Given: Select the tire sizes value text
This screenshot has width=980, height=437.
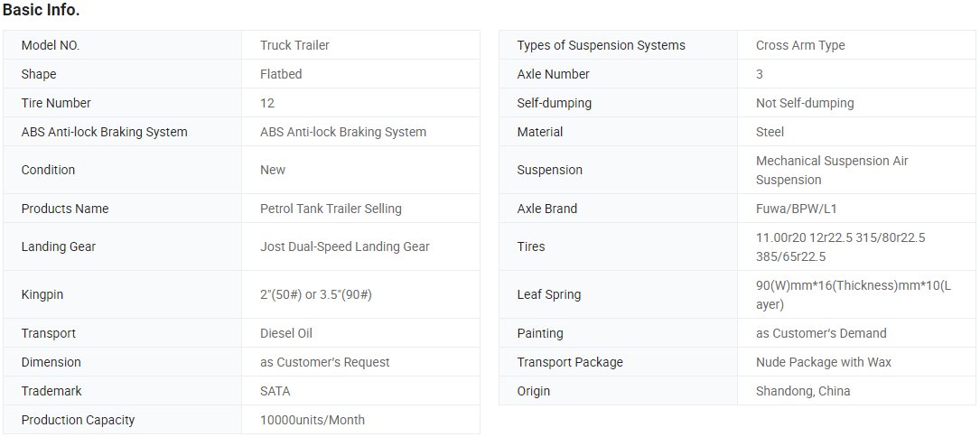Looking at the screenshot, I should coord(840,247).
